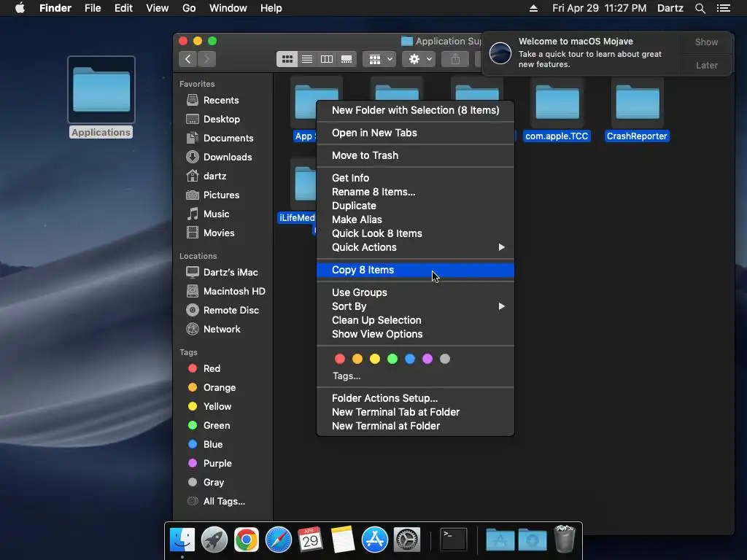Choose Get Info in context menu
The image size is (747, 560).
click(x=415, y=178)
